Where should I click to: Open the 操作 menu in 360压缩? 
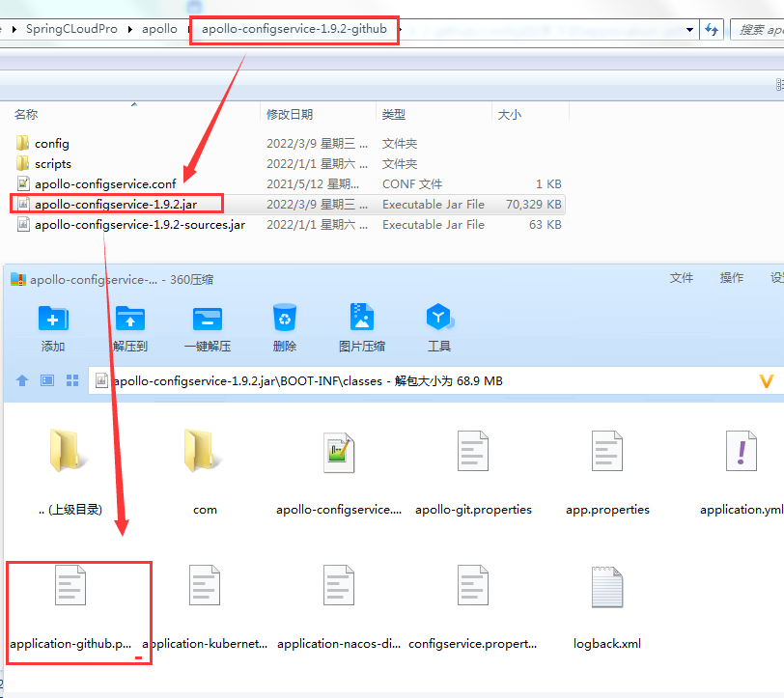(x=732, y=278)
